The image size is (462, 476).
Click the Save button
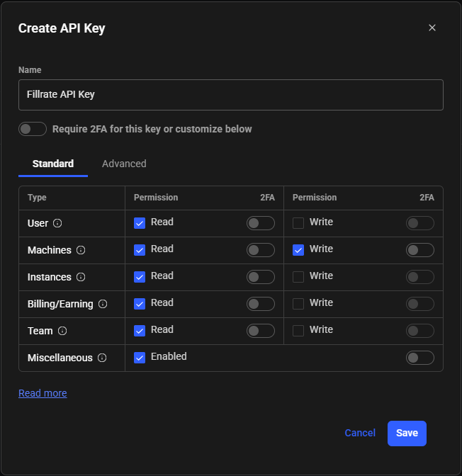click(x=407, y=433)
